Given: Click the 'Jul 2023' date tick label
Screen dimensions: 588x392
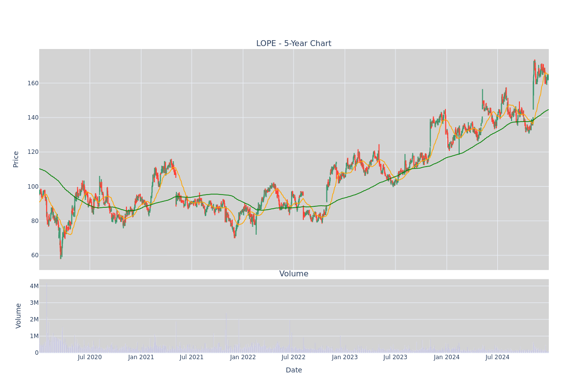Looking at the screenshot, I should coord(395,357).
